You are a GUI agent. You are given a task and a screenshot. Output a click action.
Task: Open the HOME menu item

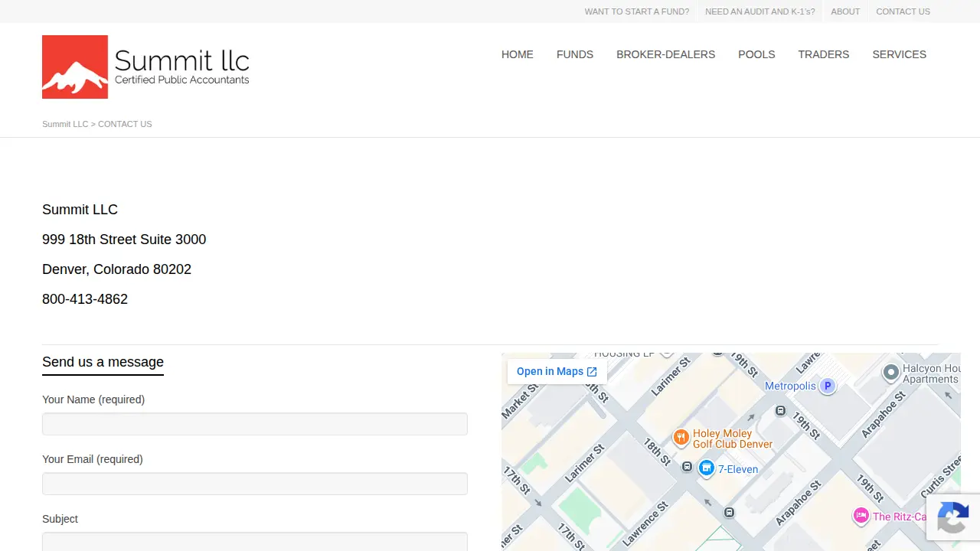pos(518,54)
